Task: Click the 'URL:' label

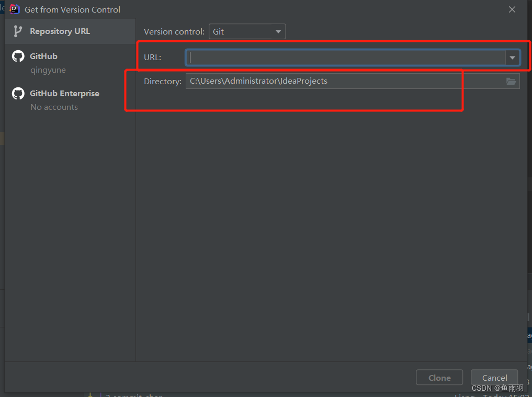Action: [x=152, y=58]
